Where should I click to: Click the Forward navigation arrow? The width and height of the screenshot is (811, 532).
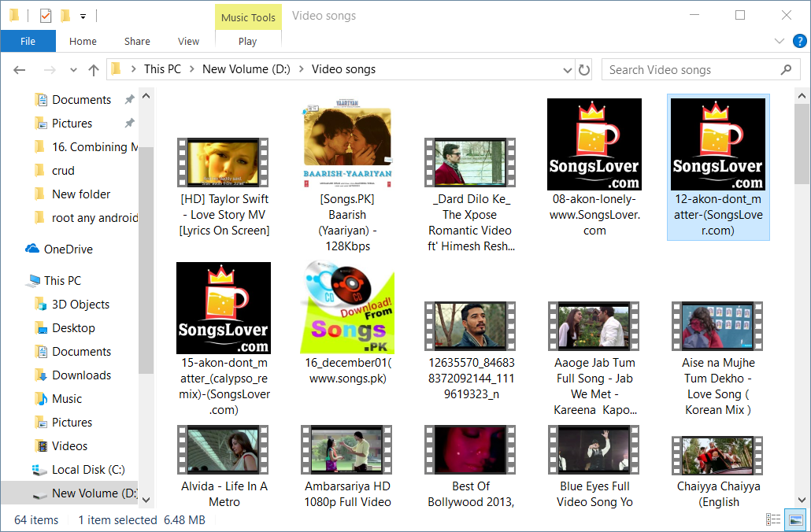(x=50, y=70)
